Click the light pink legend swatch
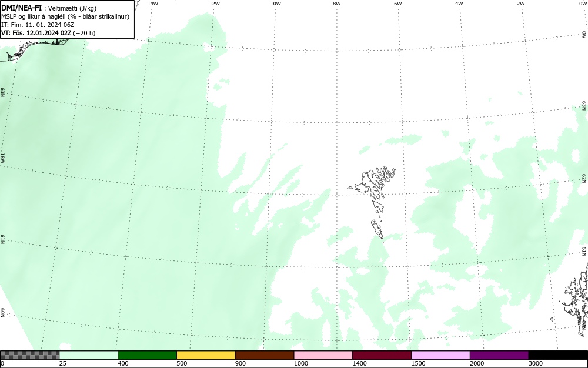Viewport: 588px width, 368px height. point(323,355)
